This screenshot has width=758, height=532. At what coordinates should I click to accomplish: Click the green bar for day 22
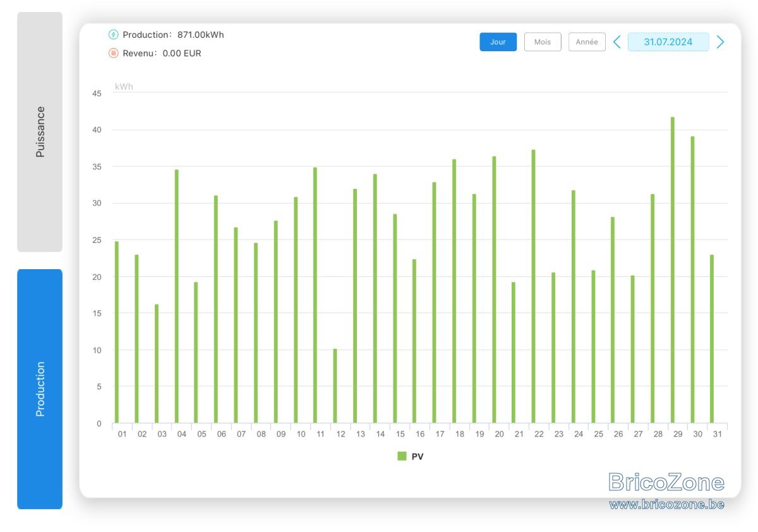pos(533,286)
